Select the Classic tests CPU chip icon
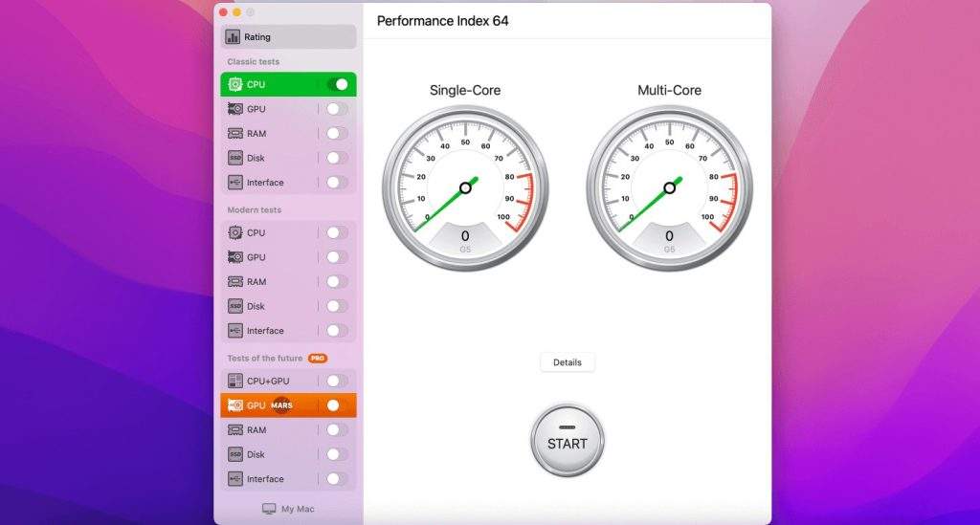Screen dimensions: 980x525 (x=235, y=84)
